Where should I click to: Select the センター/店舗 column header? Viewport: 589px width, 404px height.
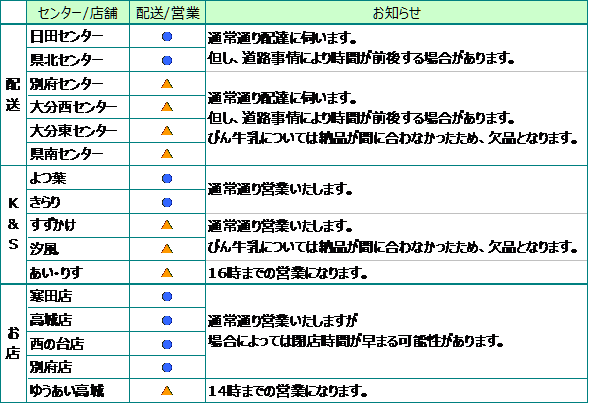[78, 13]
